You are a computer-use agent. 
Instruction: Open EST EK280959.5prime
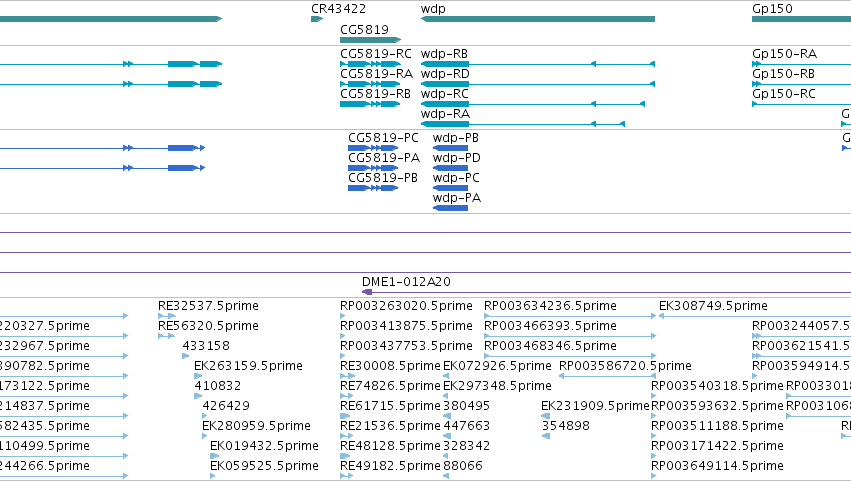[256, 426]
